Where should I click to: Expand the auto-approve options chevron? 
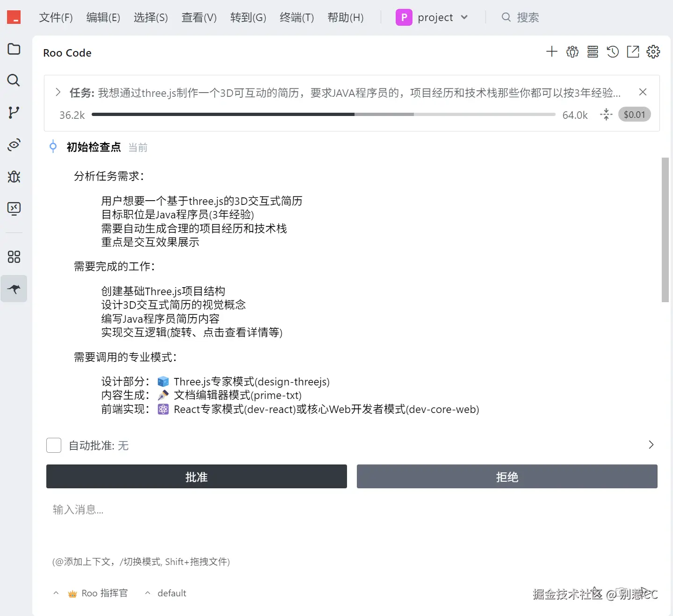[x=651, y=445]
